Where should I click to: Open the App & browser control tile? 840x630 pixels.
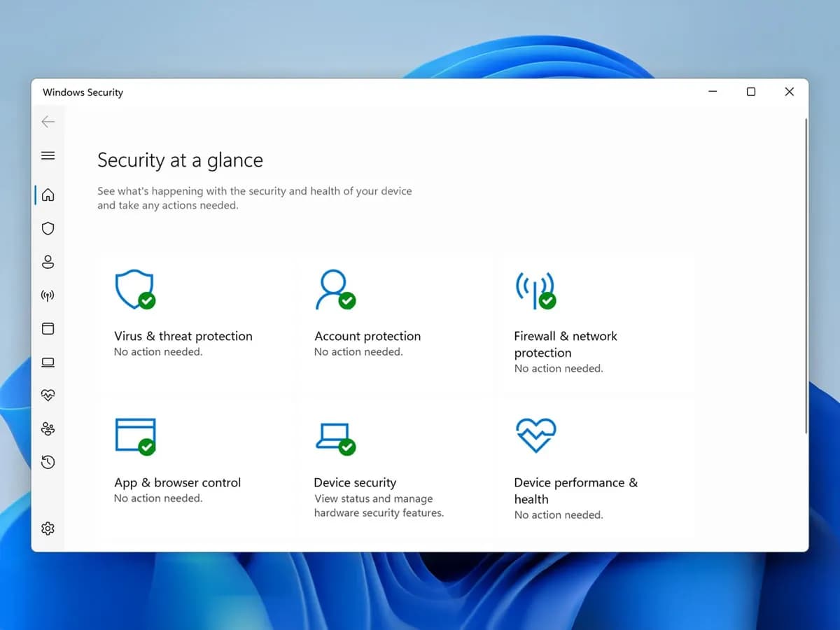[x=177, y=482]
